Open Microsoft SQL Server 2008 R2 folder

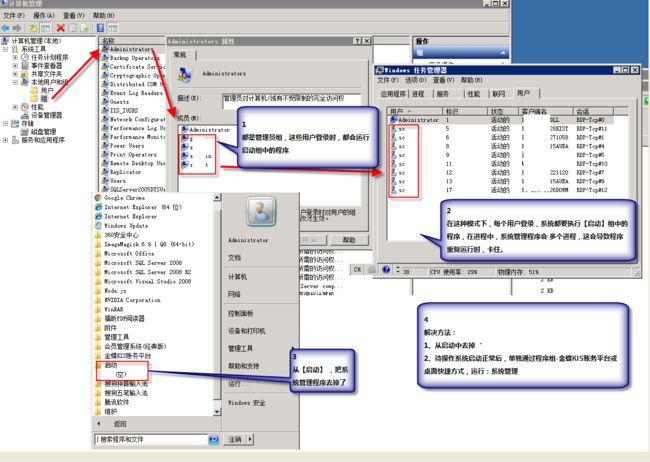pos(143,272)
